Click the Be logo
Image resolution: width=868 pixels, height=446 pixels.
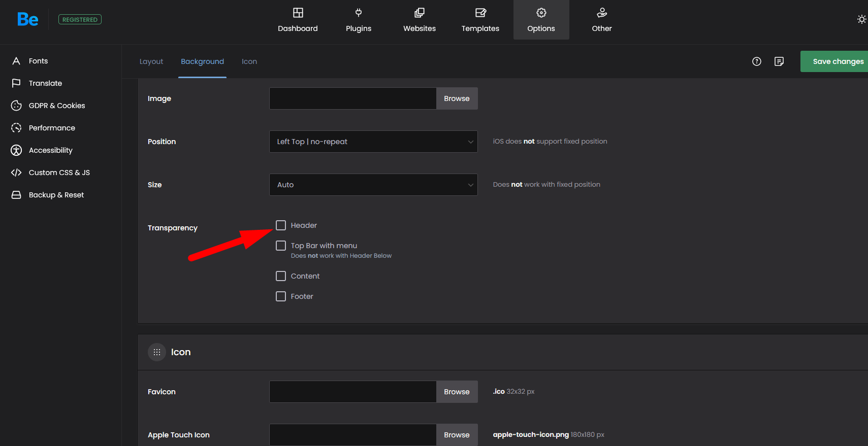28,19
